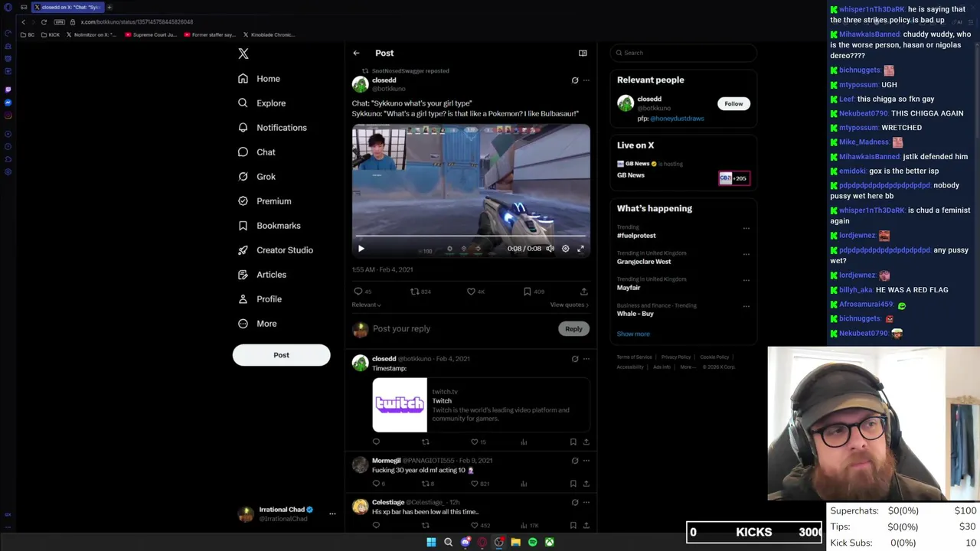The height and width of the screenshot is (551, 980).
Task: Like Mormegil's reply with 821 likes
Action: 474,484
